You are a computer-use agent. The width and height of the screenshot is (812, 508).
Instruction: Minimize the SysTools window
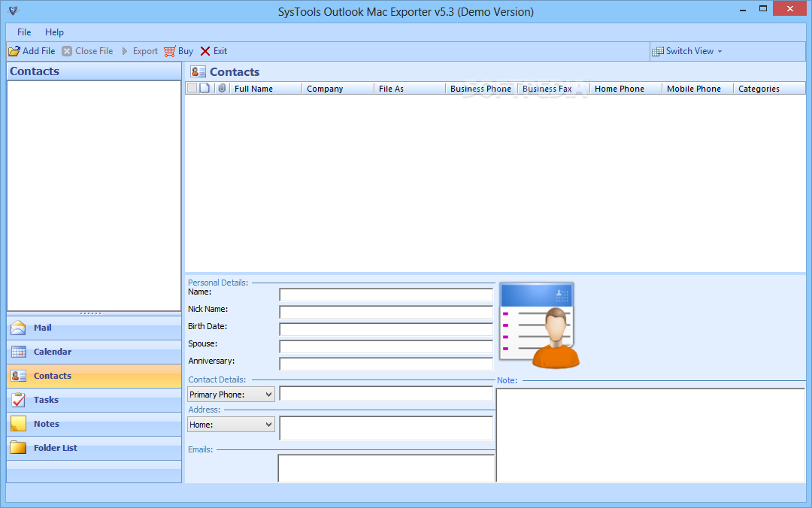coord(743,9)
